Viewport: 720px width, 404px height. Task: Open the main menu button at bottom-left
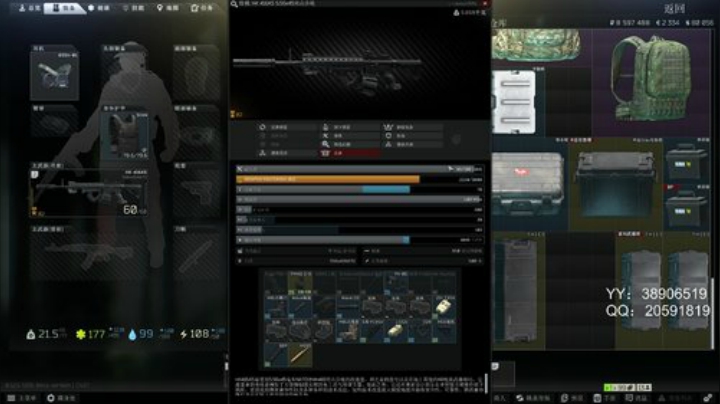22,398
